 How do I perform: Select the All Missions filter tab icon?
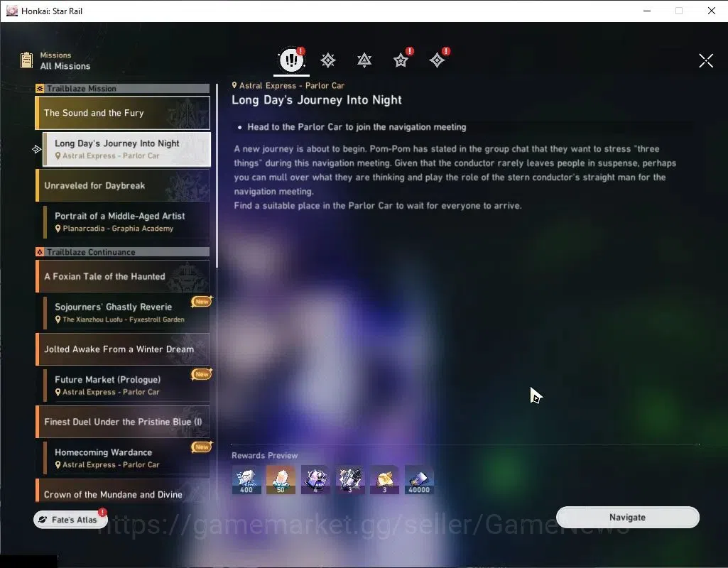tap(292, 60)
